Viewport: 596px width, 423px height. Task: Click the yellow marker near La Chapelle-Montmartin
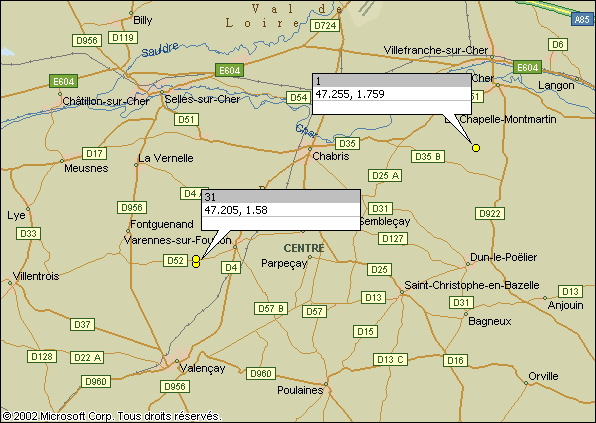[x=476, y=148]
